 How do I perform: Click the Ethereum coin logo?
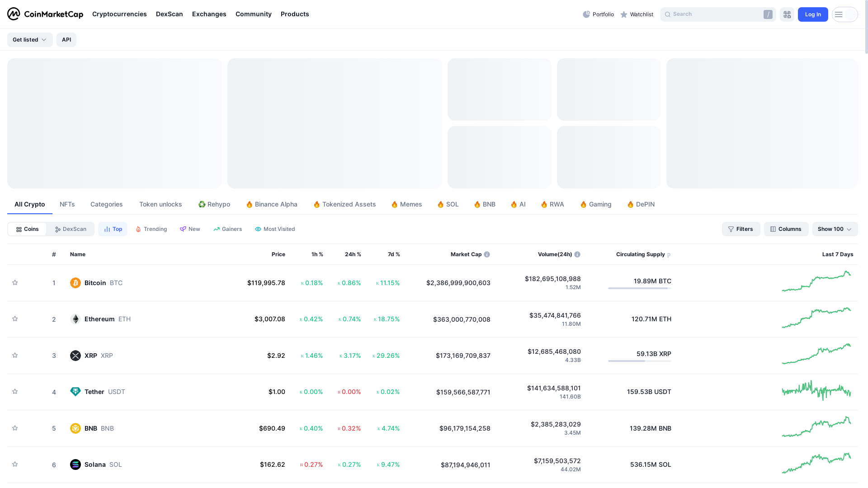(75, 319)
